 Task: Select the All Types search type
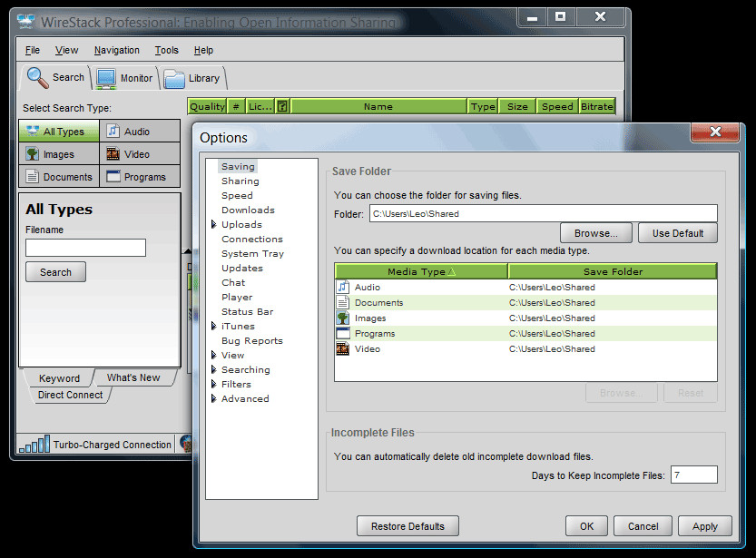[59, 131]
